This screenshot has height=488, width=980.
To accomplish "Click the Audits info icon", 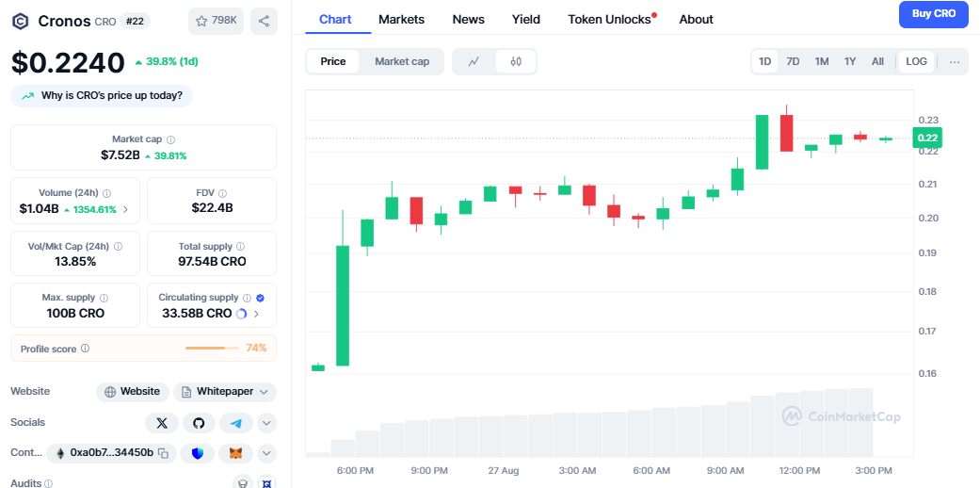I will [49, 483].
